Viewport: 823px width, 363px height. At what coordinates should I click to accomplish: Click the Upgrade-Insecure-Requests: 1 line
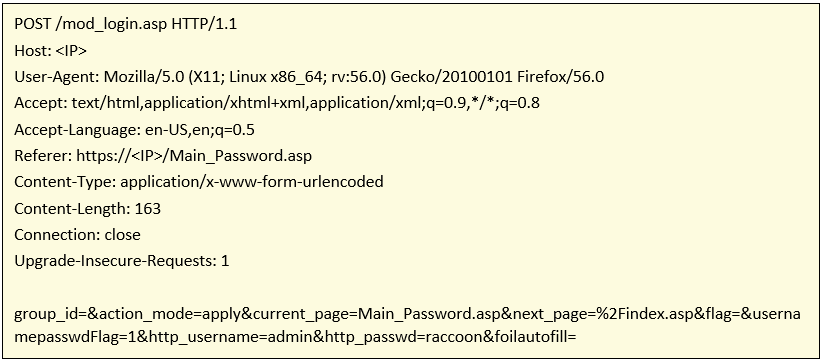click(x=122, y=261)
